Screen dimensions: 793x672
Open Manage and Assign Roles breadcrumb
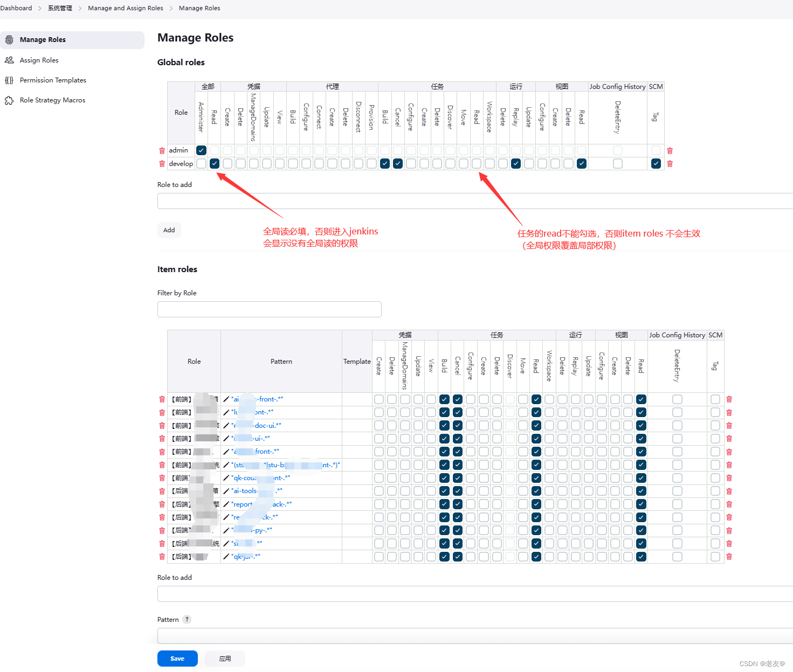pos(126,8)
